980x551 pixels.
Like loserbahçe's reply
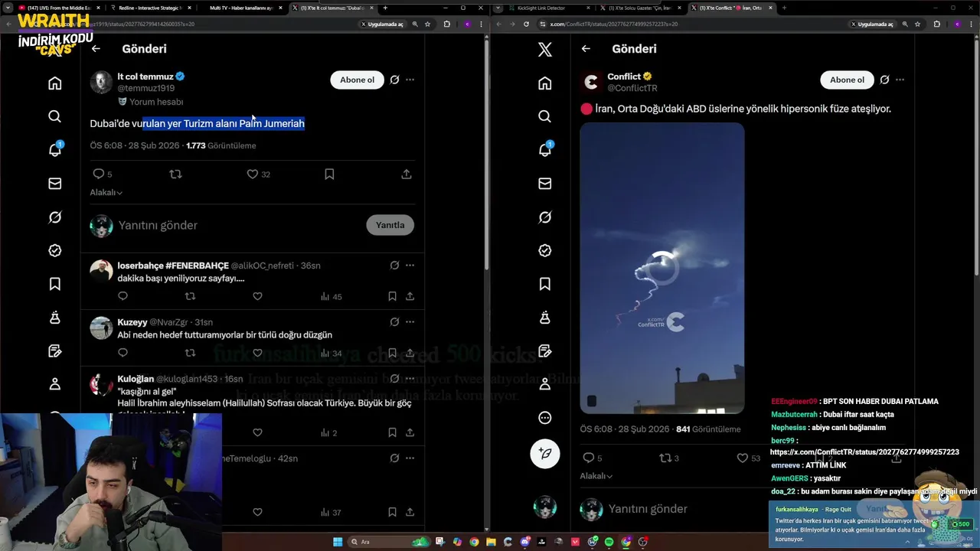point(257,296)
